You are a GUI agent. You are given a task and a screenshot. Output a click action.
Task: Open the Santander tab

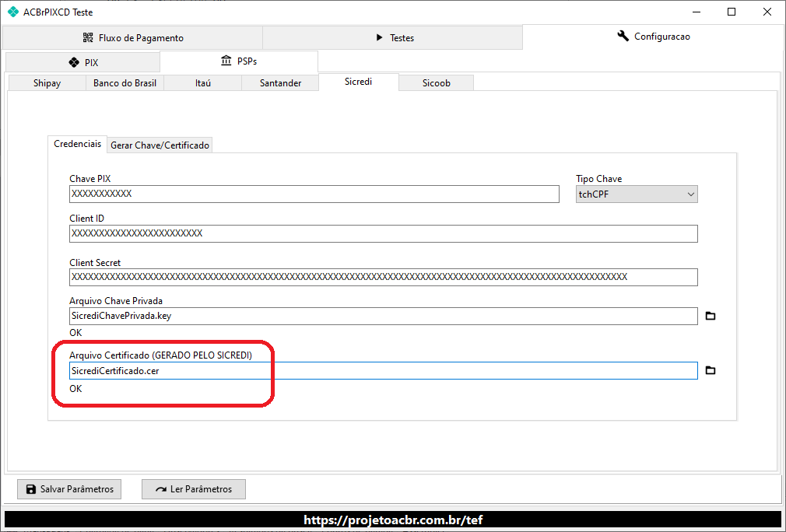[280, 83]
